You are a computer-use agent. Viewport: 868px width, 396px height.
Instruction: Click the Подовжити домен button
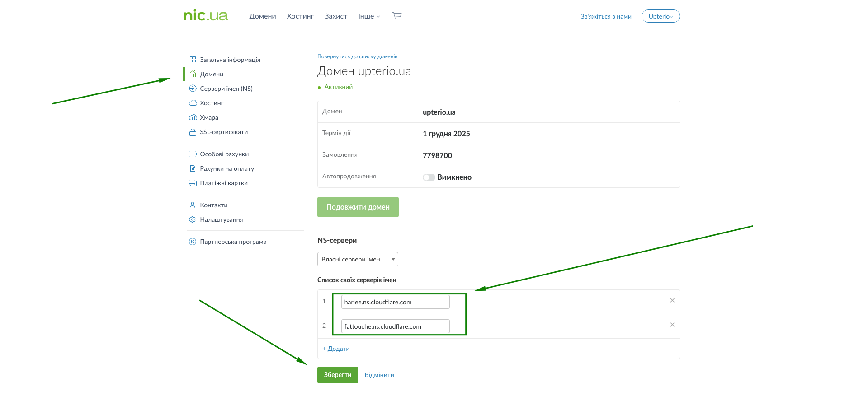tap(358, 207)
